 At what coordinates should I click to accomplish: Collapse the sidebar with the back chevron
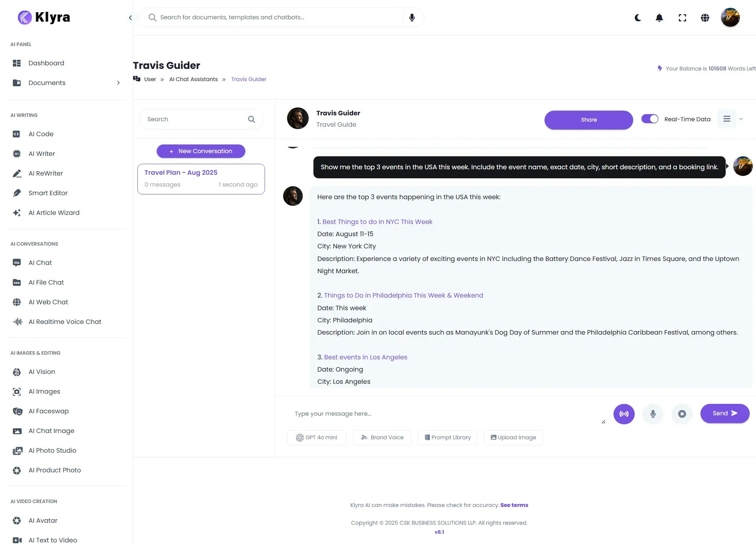click(130, 18)
